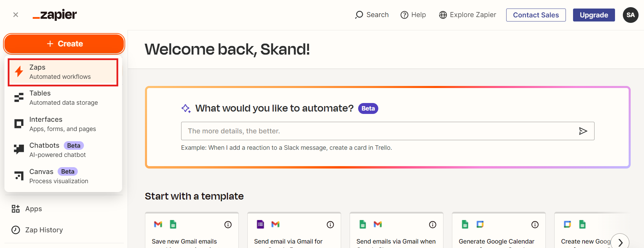644x248 pixels.
Task: Click the Chatbots icon
Action: coord(19,149)
